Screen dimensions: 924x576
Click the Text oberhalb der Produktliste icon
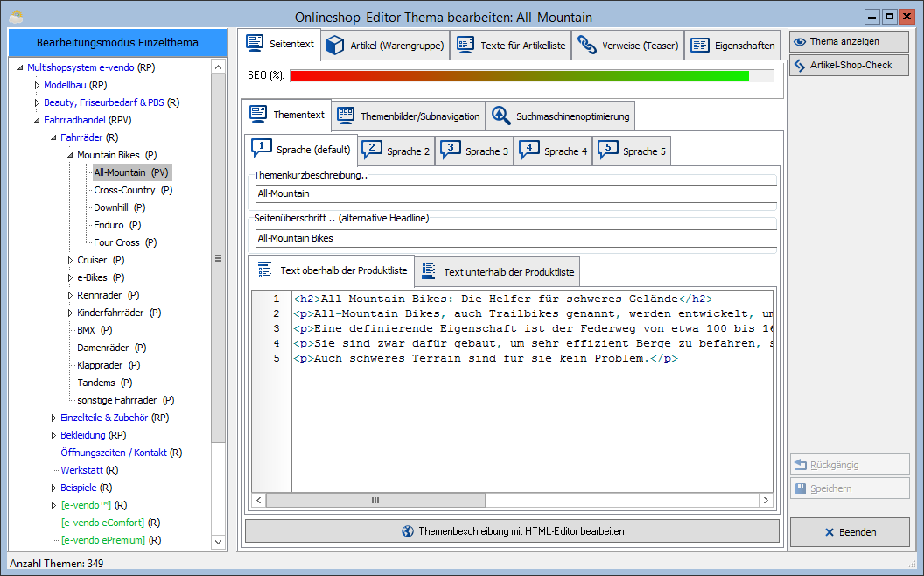click(265, 270)
